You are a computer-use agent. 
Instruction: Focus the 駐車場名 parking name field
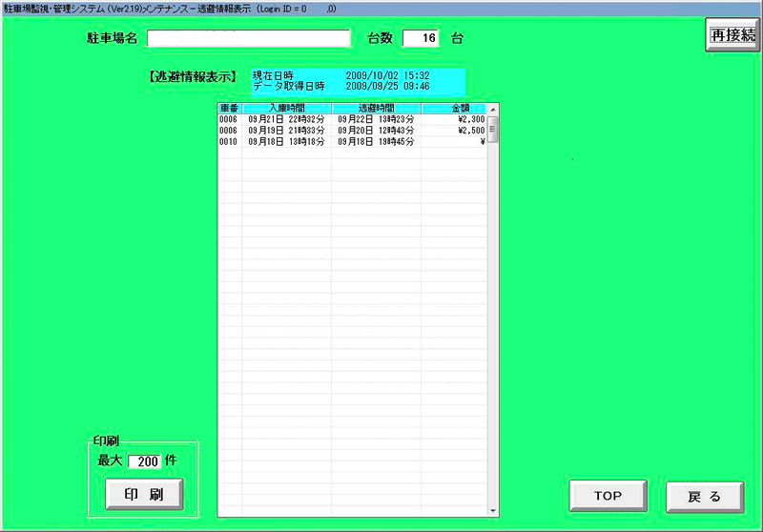click(249, 39)
